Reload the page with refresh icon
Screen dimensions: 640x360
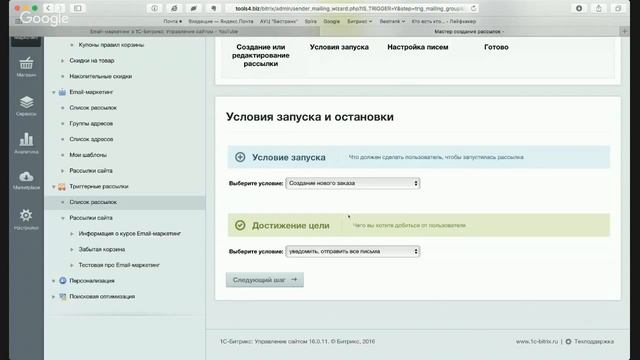coord(473,8)
